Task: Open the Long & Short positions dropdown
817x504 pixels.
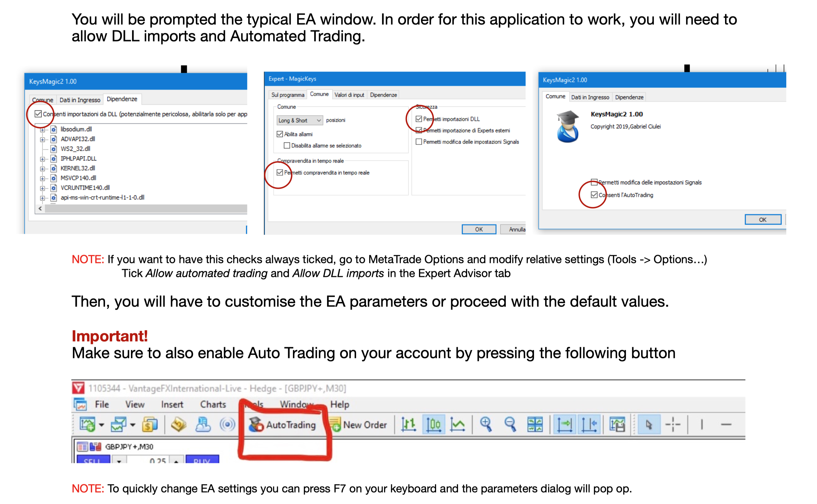Action: [x=299, y=120]
